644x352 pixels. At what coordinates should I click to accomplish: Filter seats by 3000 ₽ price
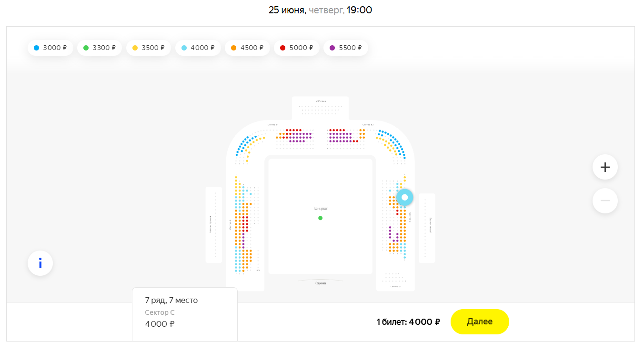[x=50, y=48]
